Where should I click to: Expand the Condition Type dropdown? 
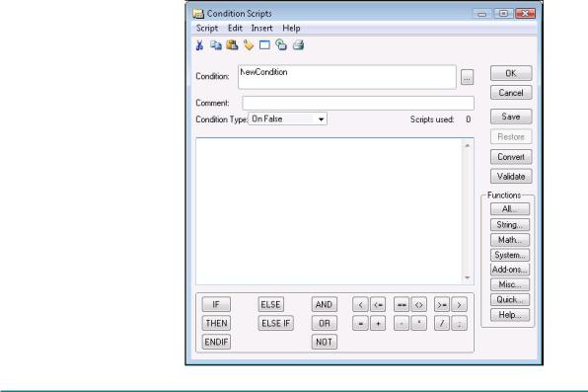[x=321, y=119]
